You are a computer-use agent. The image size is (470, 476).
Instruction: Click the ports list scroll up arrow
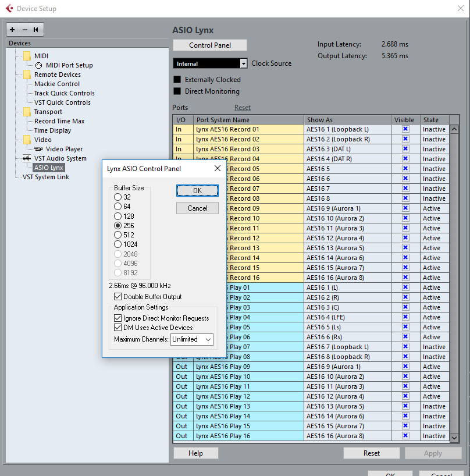pyautogui.click(x=454, y=129)
